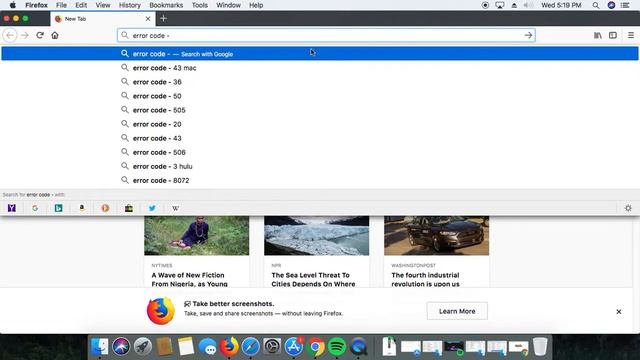
Task: Open the Apple menu
Action: [x=13, y=5]
